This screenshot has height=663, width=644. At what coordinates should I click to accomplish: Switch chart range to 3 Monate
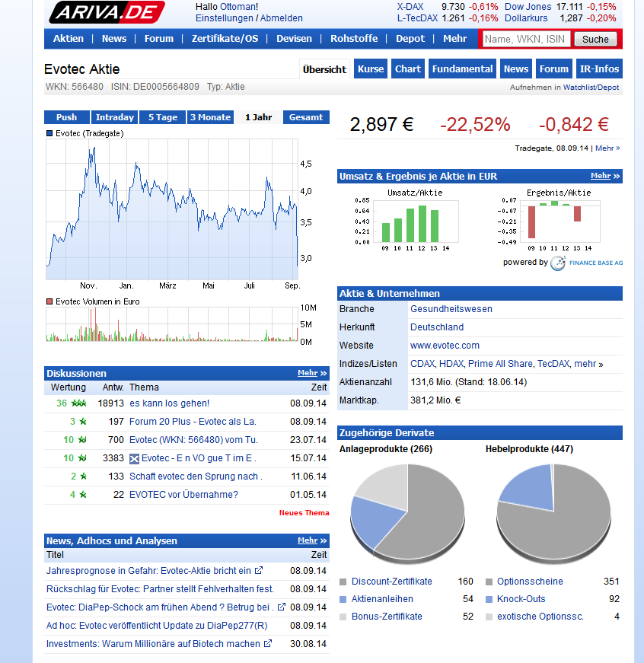[211, 117]
